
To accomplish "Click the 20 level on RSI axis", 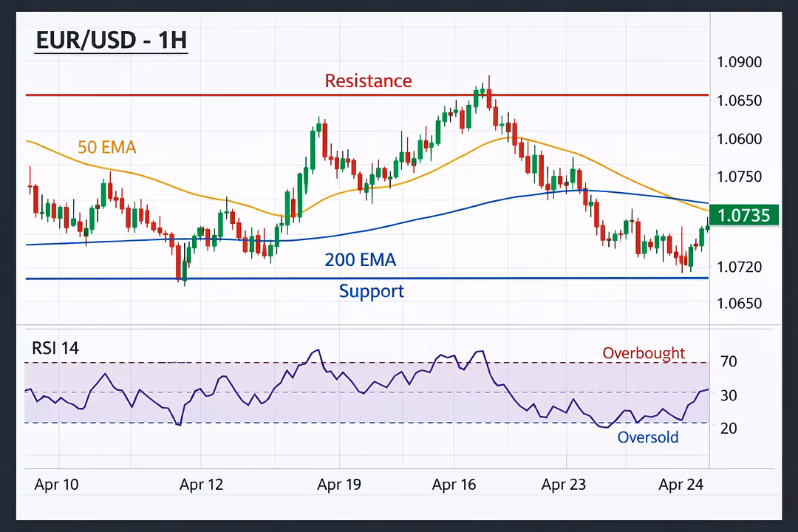I will tap(729, 428).
